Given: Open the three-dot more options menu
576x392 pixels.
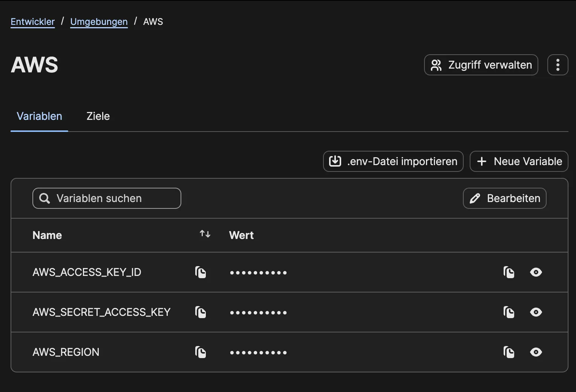Looking at the screenshot, I should [x=558, y=65].
